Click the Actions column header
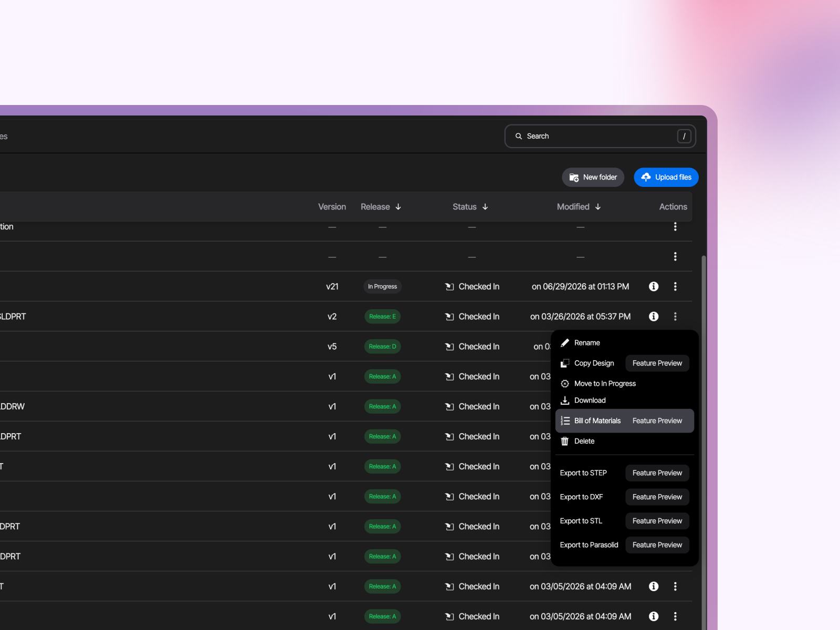This screenshot has width=840, height=630. [673, 207]
